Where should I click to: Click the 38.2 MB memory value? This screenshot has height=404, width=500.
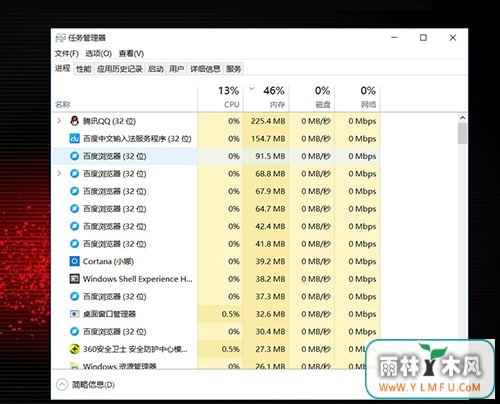[x=270, y=279]
